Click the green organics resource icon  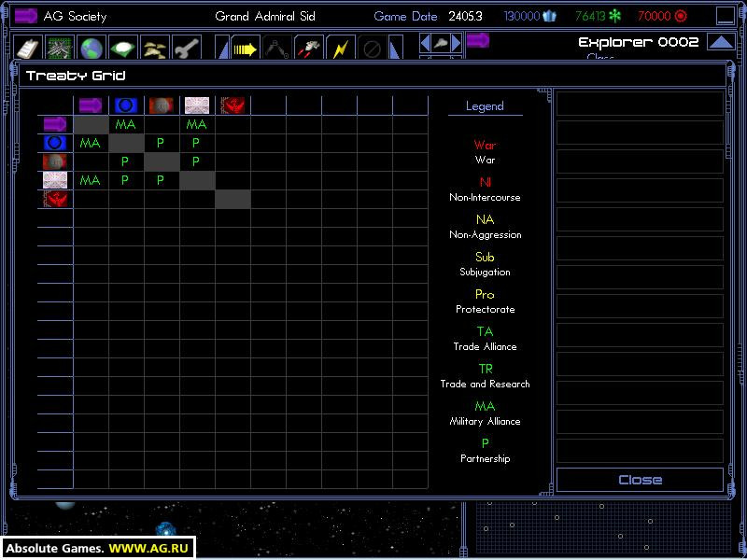[615, 17]
